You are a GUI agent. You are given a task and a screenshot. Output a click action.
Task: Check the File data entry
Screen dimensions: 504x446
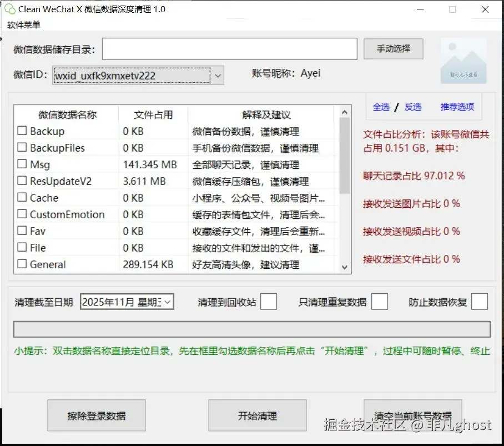coord(21,248)
